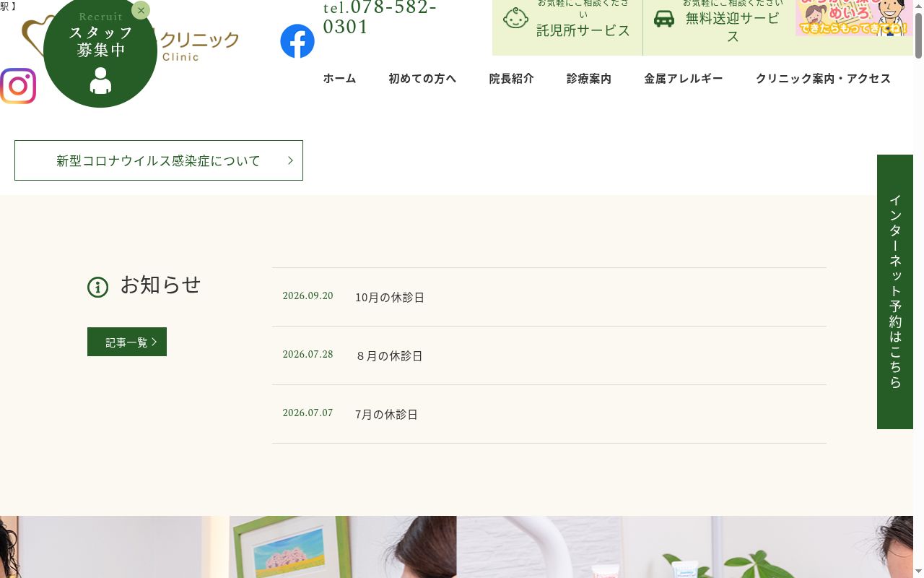Open the ８月の休診日 notice

coord(389,355)
